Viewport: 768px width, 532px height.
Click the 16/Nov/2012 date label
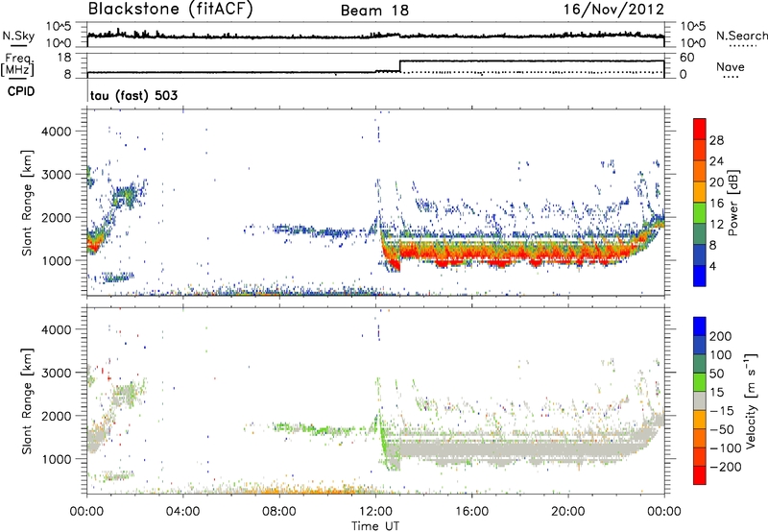[x=613, y=10]
